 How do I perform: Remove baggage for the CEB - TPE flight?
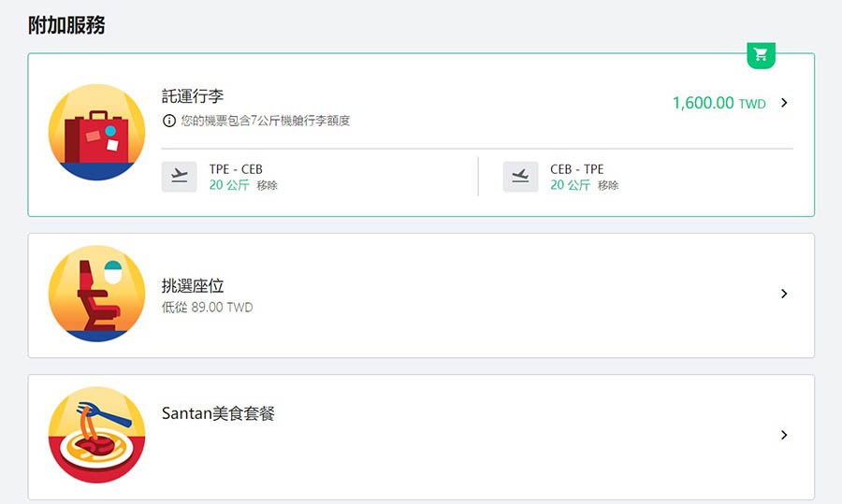pos(608,185)
